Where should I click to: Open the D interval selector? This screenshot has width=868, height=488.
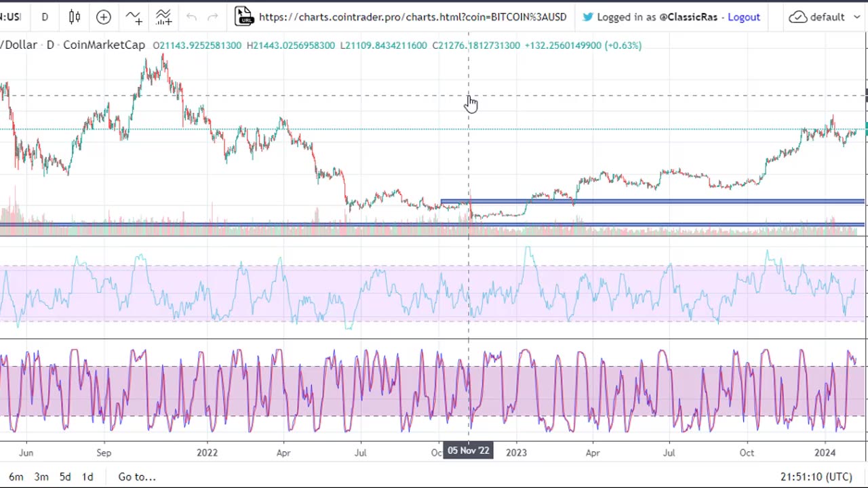tap(45, 17)
